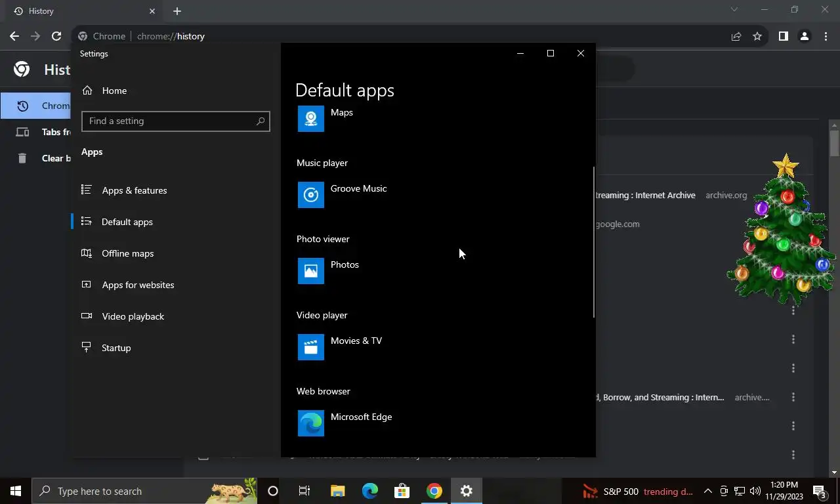840x504 pixels.
Task: Select Video playback in sidebar
Action: [133, 316]
